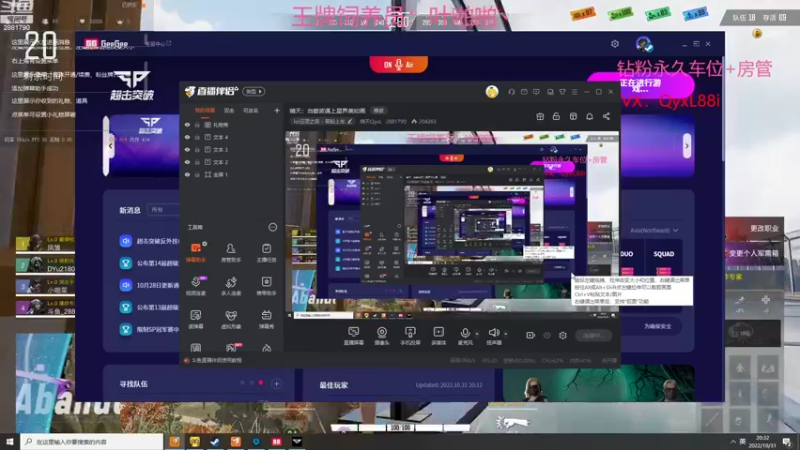
Task: Click the grey start-stream button at bottom right
Action: click(593, 335)
